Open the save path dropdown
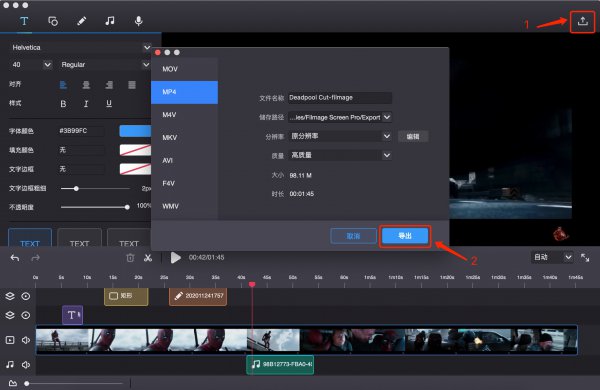600x390 pixels. (x=340, y=117)
